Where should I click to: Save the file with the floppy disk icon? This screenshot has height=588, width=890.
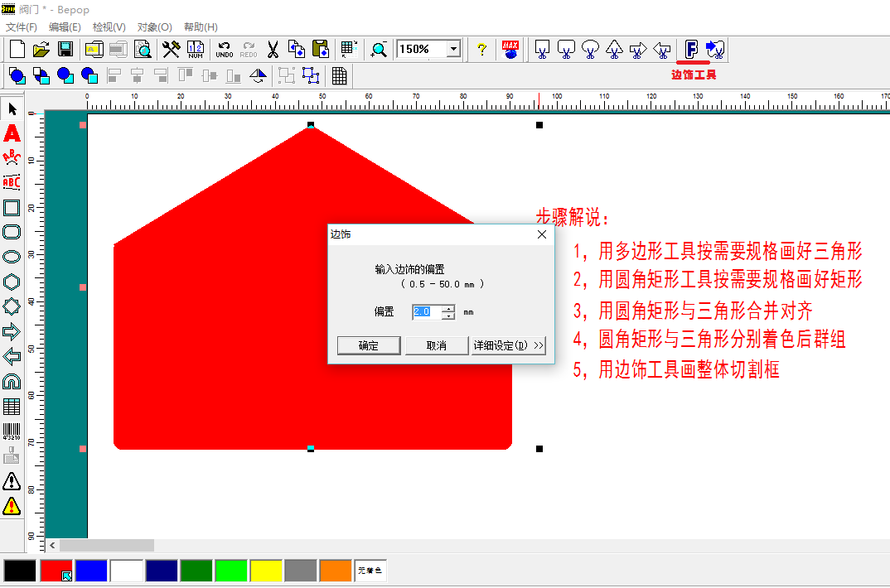pyautogui.click(x=65, y=50)
